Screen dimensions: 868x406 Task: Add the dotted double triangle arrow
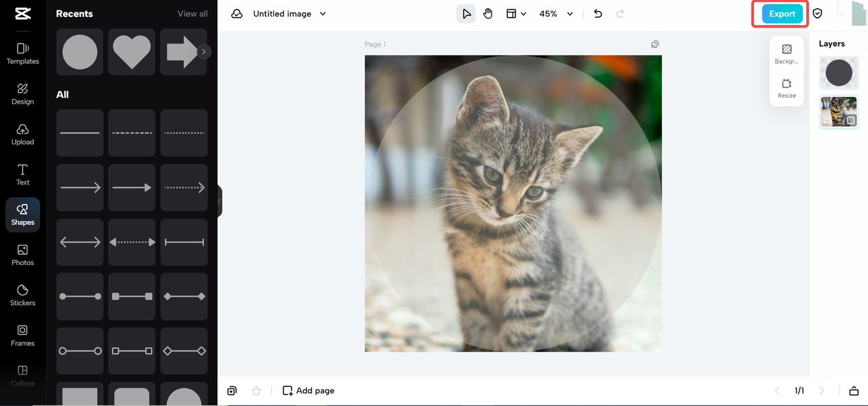pyautogui.click(x=132, y=242)
